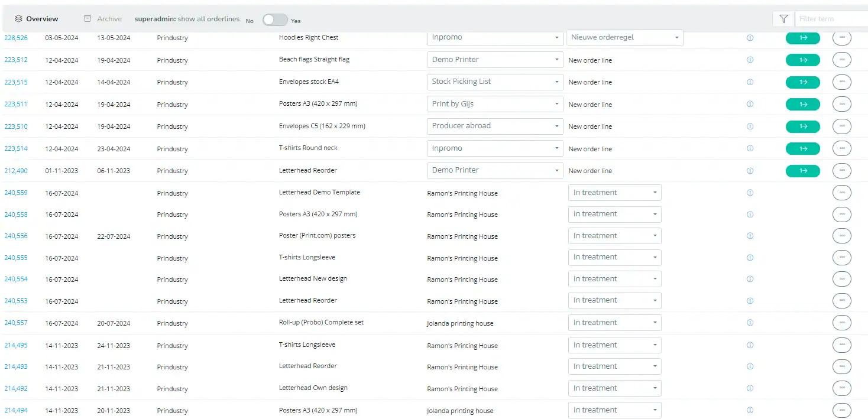868x419 pixels.
Task: Open three-dot menu for order 240,559
Action: [842, 193]
